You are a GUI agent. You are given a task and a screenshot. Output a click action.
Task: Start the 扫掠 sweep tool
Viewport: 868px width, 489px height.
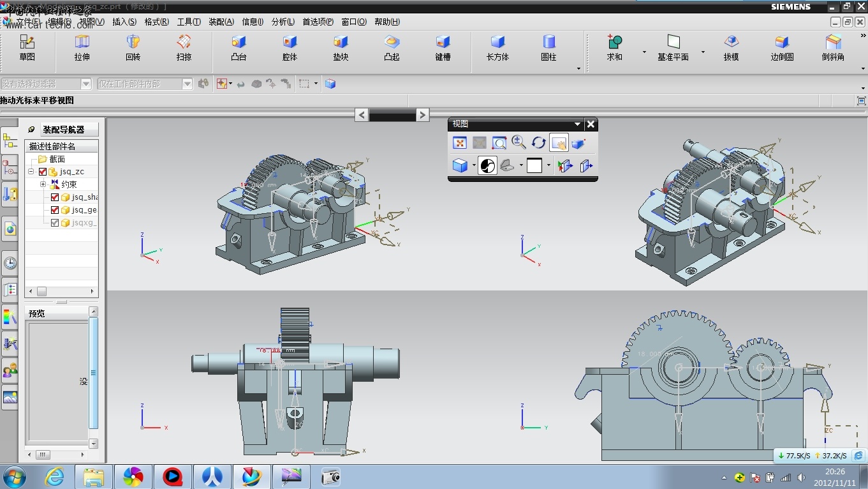tap(184, 49)
